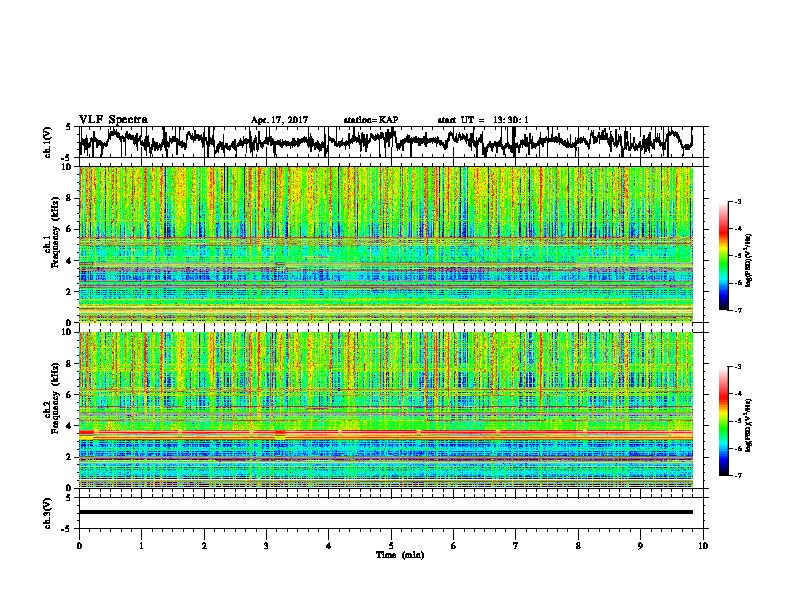Click the "-3" tick of the upper color bar
792x612 pixels.
click(738, 201)
